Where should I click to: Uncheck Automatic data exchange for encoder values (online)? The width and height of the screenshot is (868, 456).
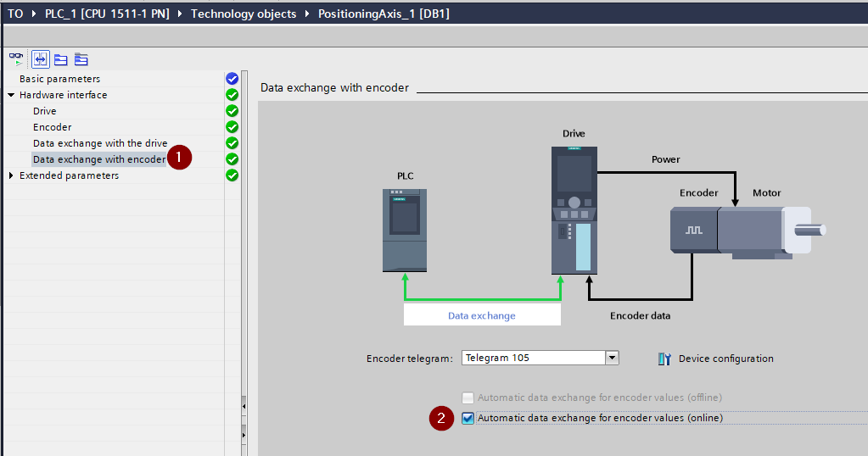pos(468,418)
